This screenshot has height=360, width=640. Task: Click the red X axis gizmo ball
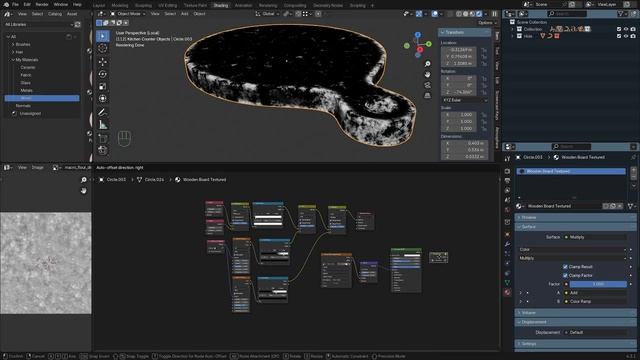coord(420,50)
